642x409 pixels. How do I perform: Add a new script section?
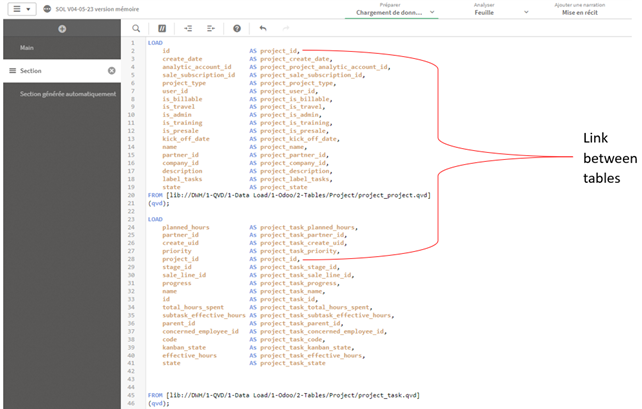[62, 28]
